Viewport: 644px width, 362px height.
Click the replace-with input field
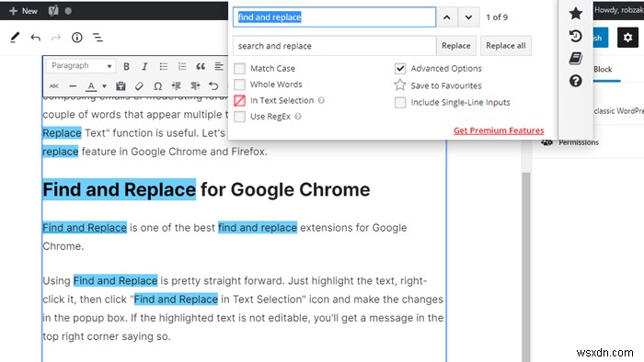(x=334, y=46)
